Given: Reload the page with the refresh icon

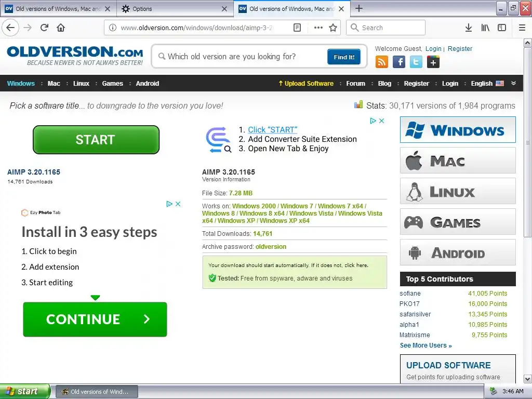Looking at the screenshot, I should 44,28.
